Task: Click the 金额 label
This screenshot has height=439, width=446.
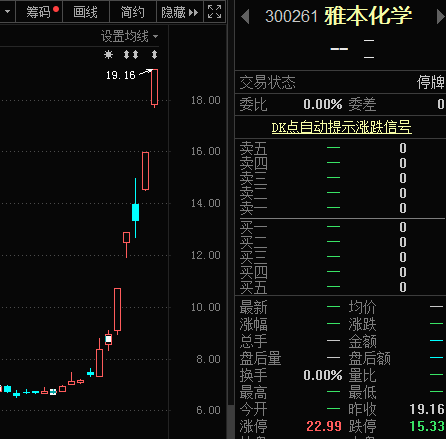Action: pos(362,341)
